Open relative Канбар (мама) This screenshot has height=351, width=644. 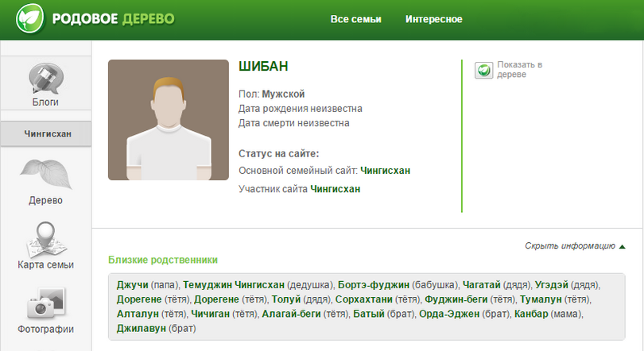(531, 314)
